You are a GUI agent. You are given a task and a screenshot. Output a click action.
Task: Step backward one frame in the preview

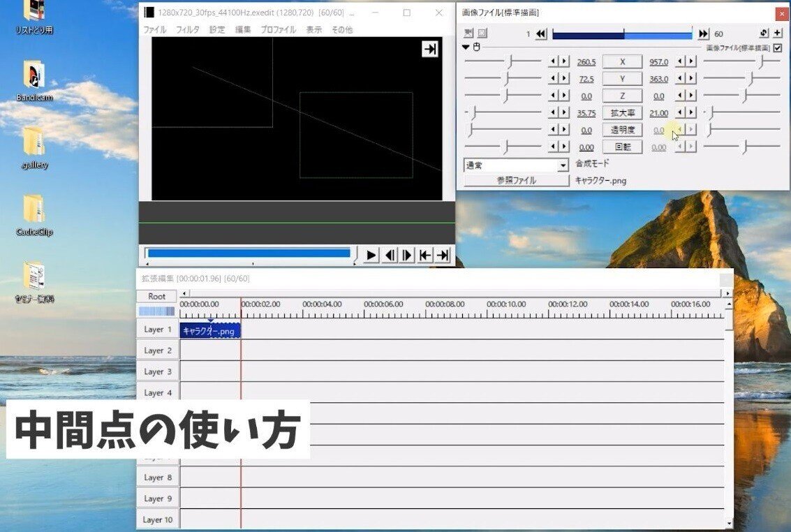(x=390, y=255)
